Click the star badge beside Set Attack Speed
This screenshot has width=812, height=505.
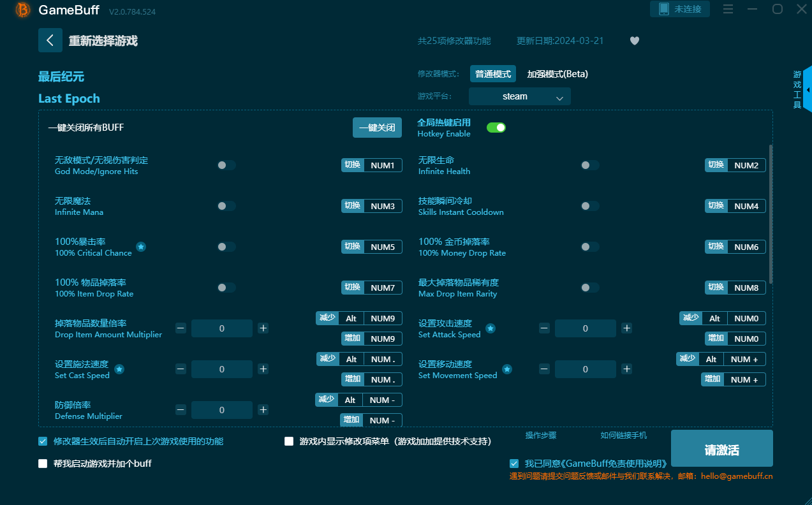coord(491,328)
